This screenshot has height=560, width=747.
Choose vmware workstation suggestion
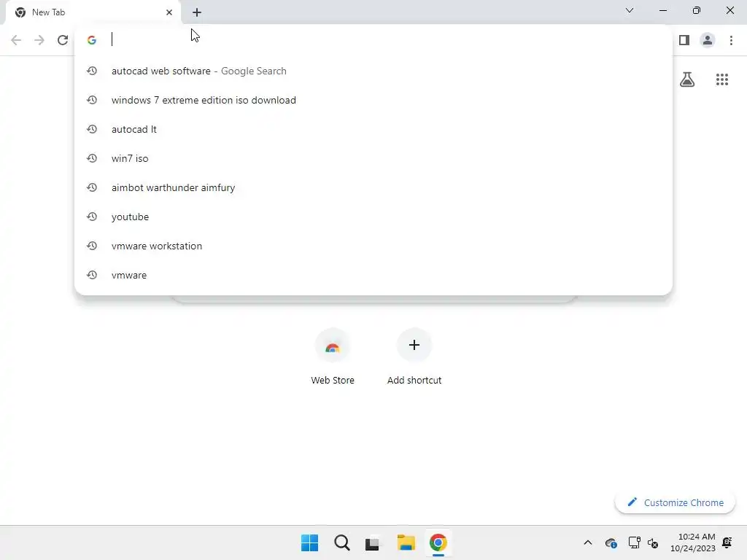click(373, 246)
